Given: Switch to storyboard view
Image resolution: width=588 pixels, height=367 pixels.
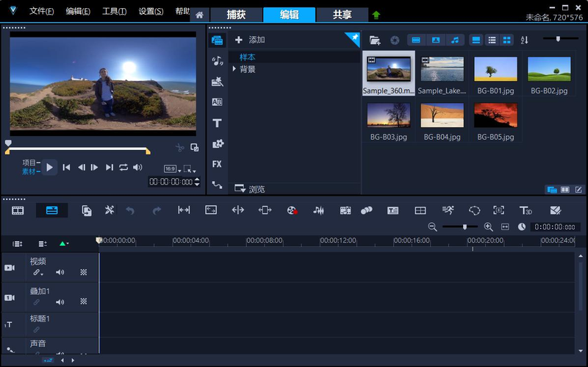Looking at the screenshot, I should coord(18,210).
